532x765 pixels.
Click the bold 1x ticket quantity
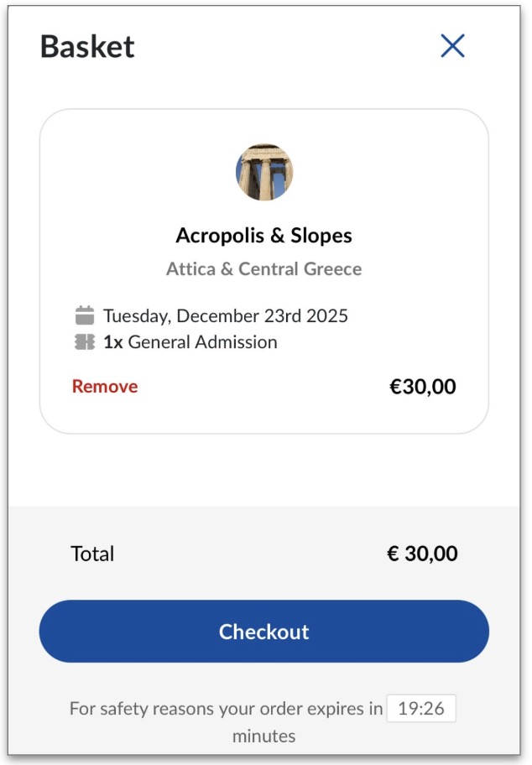coord(113,342)
